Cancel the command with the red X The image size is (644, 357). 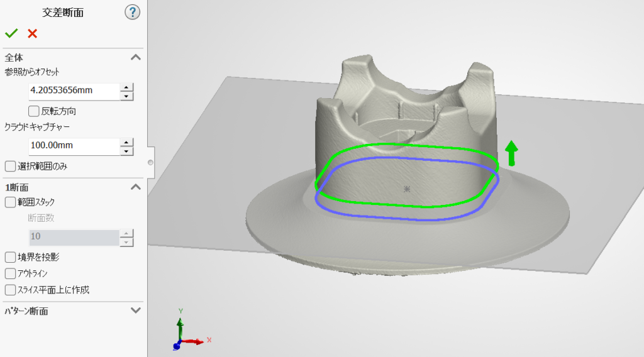32,33
